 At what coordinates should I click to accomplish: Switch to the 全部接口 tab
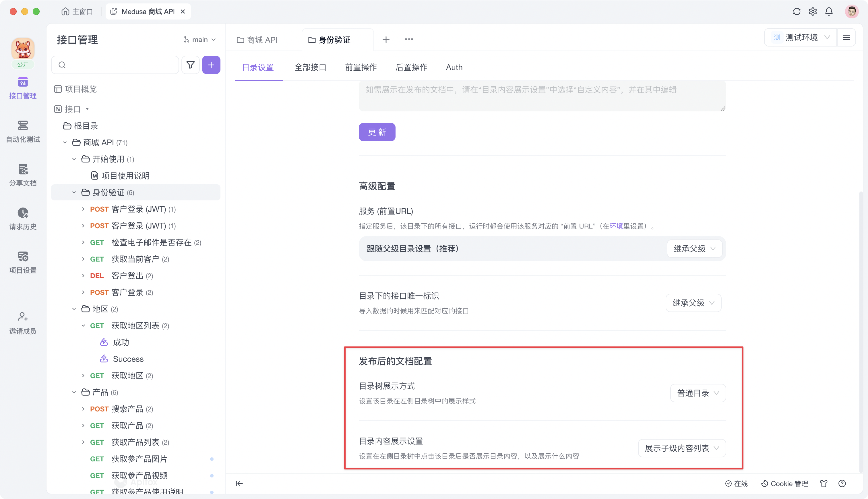point(310,67)
